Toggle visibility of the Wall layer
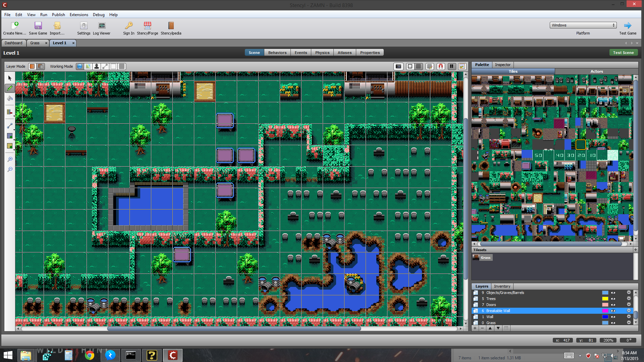 tap(613, 317)
